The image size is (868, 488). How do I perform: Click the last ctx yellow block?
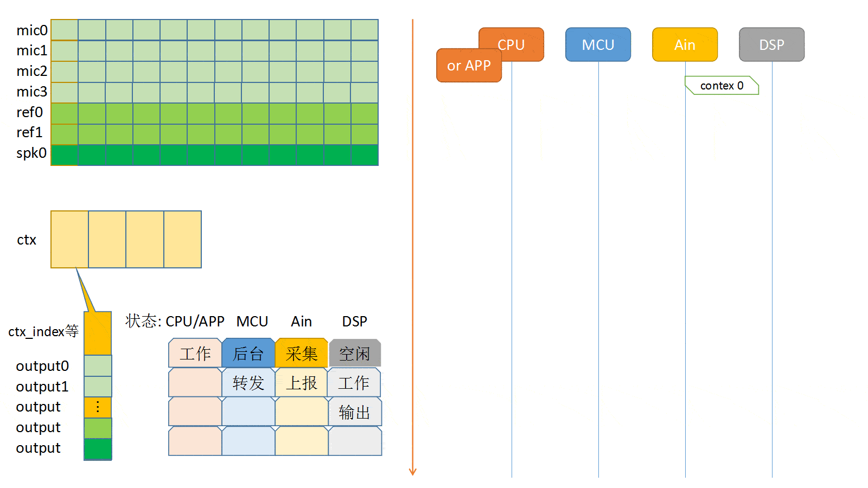[183, 239]
